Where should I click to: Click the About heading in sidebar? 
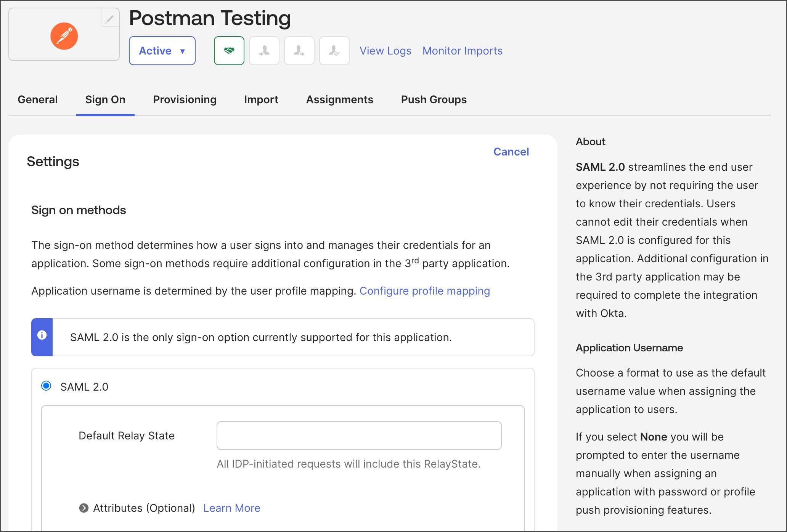click(590, 141)
